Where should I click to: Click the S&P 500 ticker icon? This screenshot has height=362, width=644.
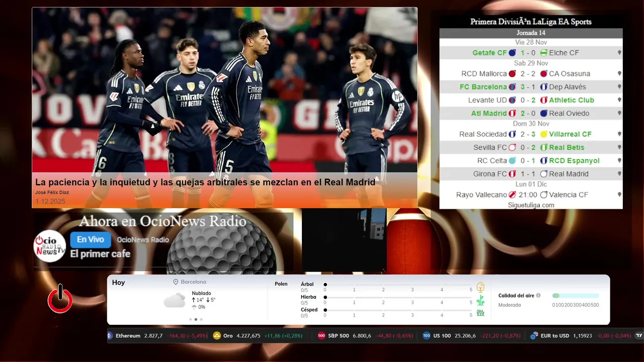click(321, 335)
